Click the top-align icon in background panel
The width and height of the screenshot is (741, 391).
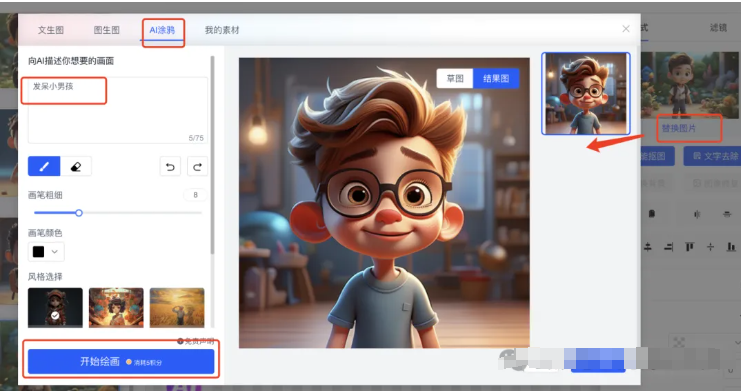coord(689,247)
